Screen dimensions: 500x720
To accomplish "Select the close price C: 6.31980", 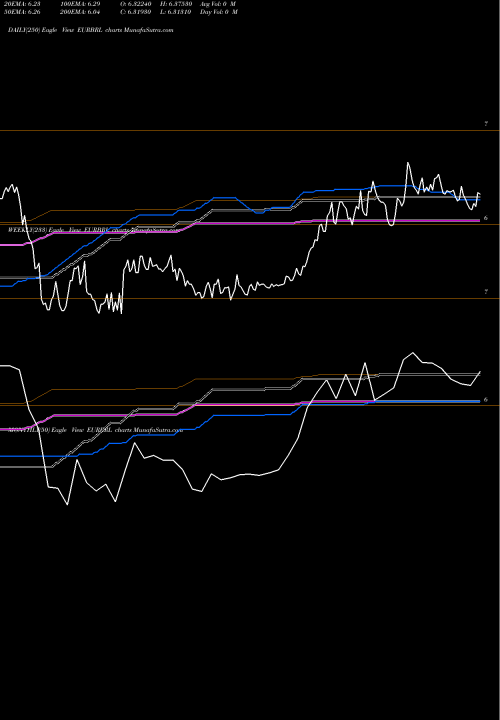I will click(x=136, y=12).
